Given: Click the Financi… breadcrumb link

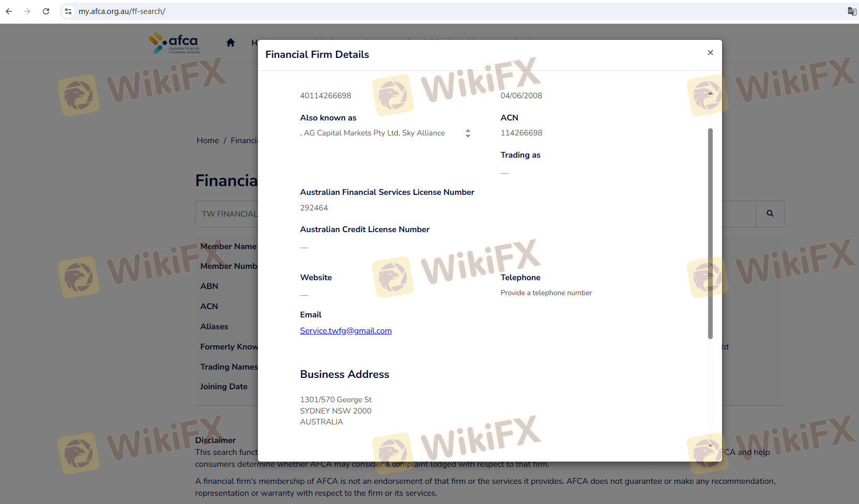Looking at the screenshot, I should [244, 141].
